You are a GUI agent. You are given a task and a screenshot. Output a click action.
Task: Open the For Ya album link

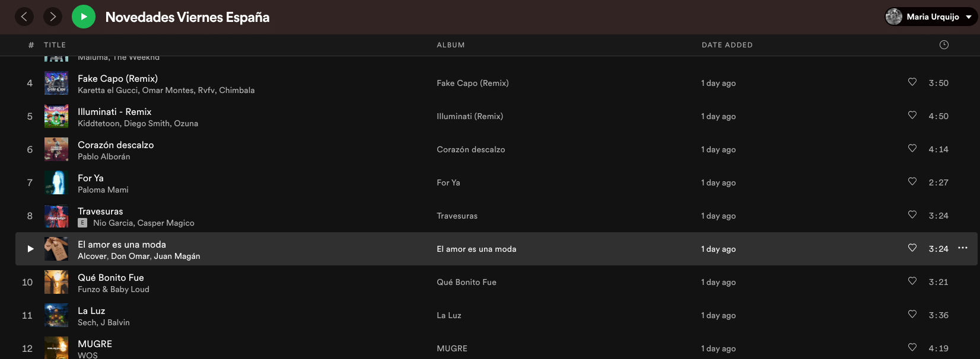(448, 182)
